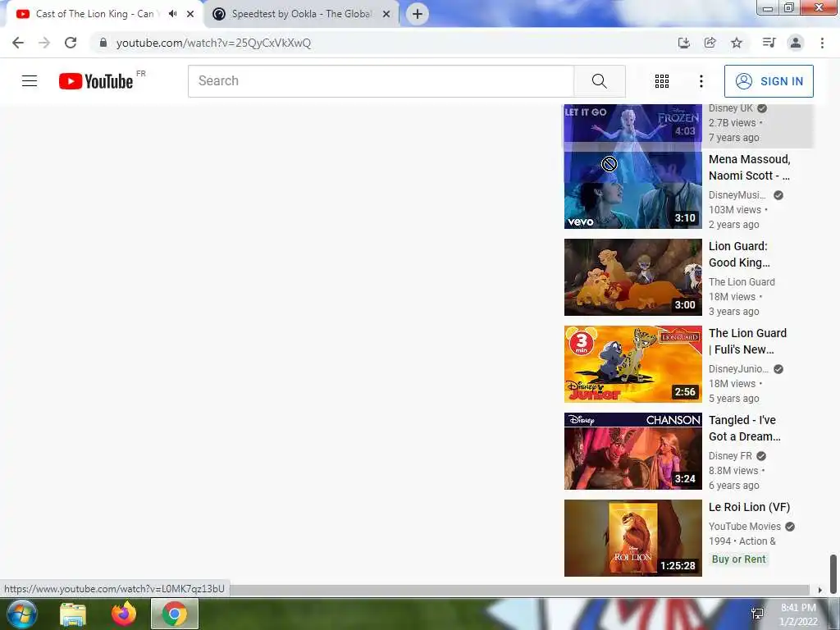Click title 'The Lion Guard | Fuli's New...'
Screen dimensions: 840x630
(748, 341)
